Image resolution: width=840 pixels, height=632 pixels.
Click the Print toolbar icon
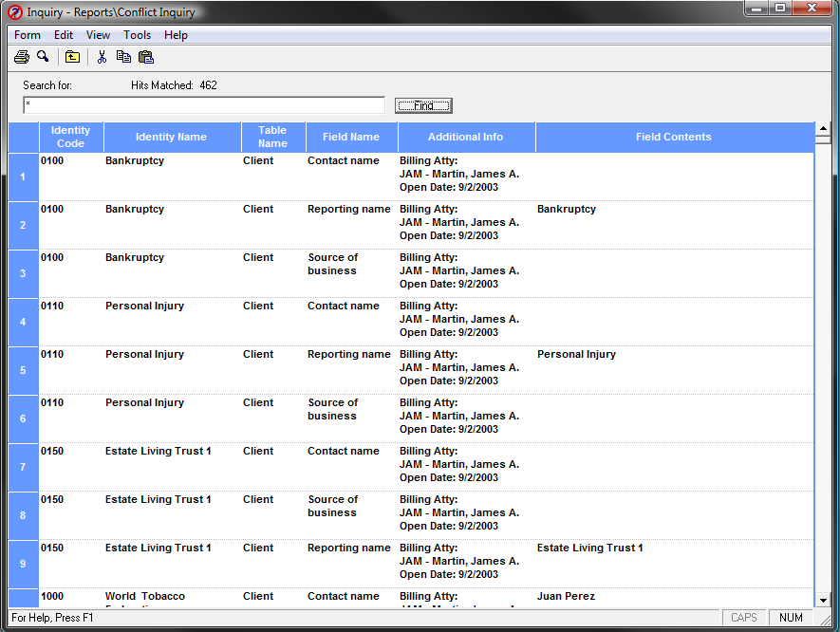pos(22,57)
